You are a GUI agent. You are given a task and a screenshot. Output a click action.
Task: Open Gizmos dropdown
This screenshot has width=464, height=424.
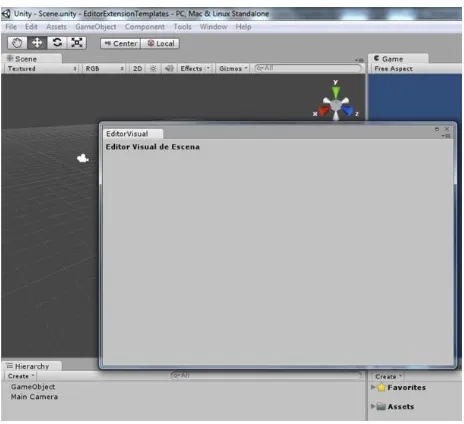click(x=233, y=69)
